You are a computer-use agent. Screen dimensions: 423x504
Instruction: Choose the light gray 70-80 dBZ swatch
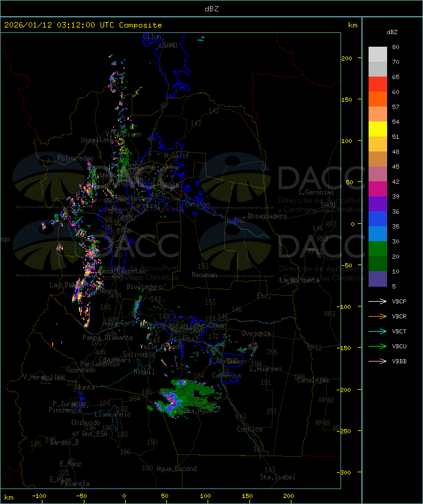[x=378, y=54]
